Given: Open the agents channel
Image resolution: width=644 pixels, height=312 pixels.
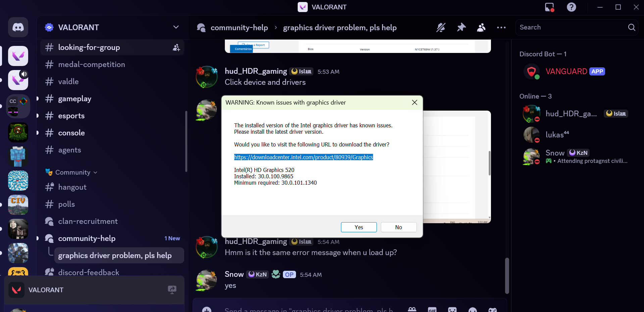Looking at the screenshot, I should tap(112, 150).
